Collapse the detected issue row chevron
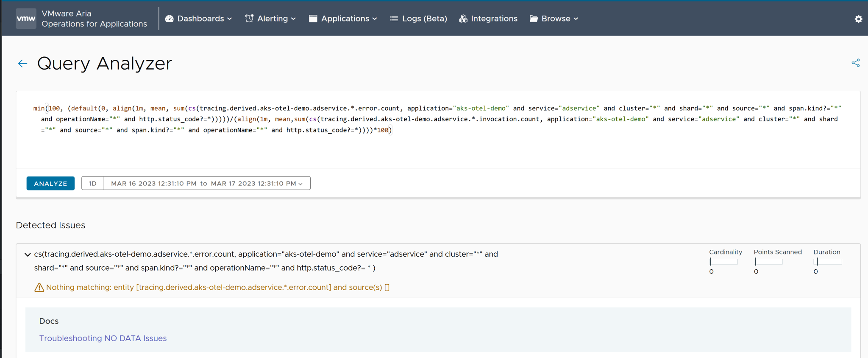 point(28,255)
